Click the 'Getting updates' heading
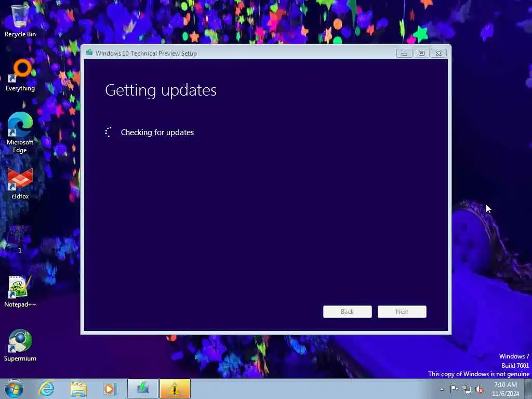Image resolution: width=532 pixels, height=399 pixels. pyautogui.click(x=161, y=90)
